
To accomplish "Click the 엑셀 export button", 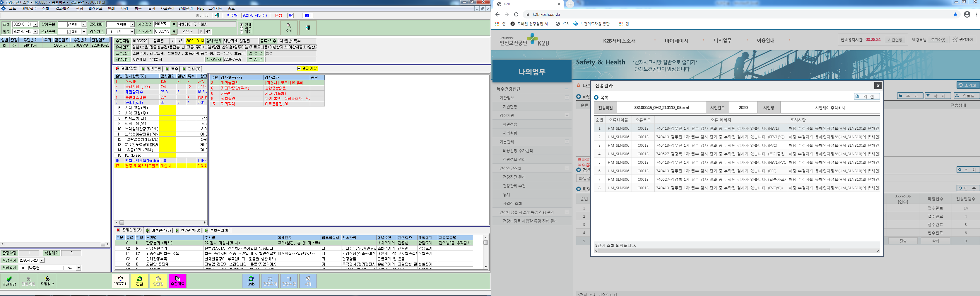I will (x=867, y=97).
